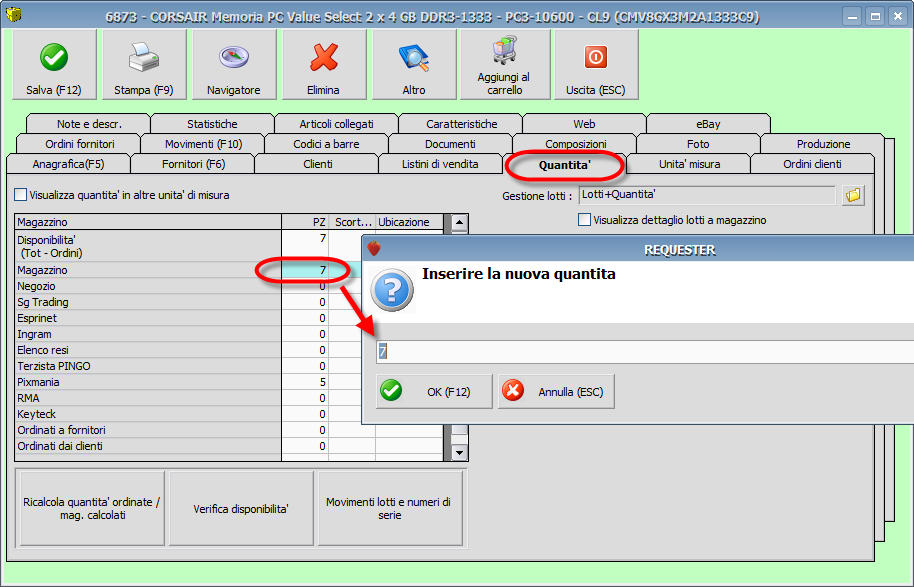This screenshot has height=587, width=914.
Task: Click the yellow folder icon next to Gestione lotti
Action: (853, 195)
